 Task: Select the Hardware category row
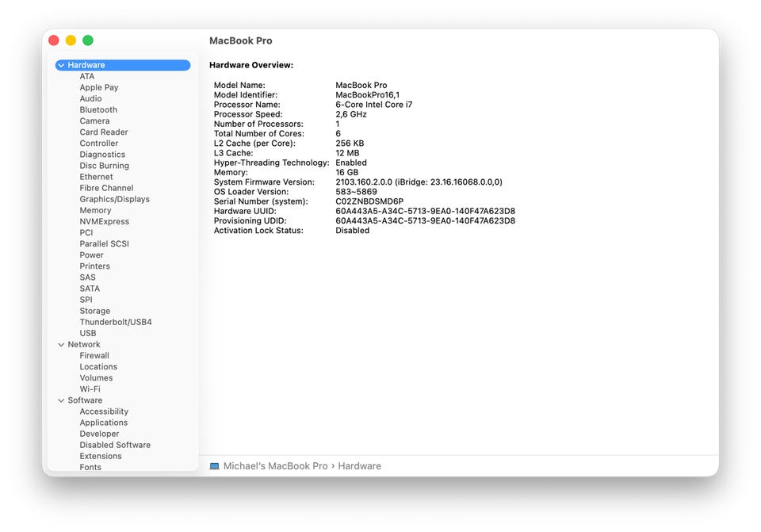click(x=123, y=65)
